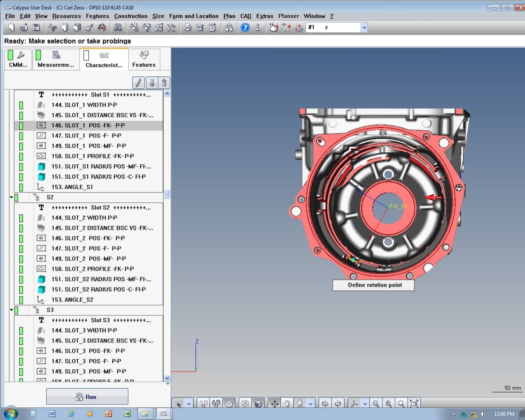
Task: Collapse the S3 characteristic group
Action: [x=11, y=310]
